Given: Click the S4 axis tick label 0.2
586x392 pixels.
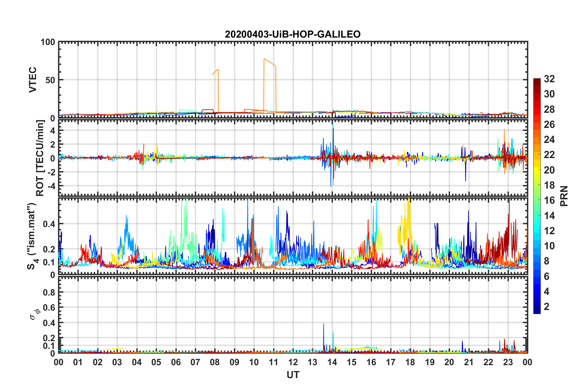Looking at the screenshot, I should click(49, 249).
